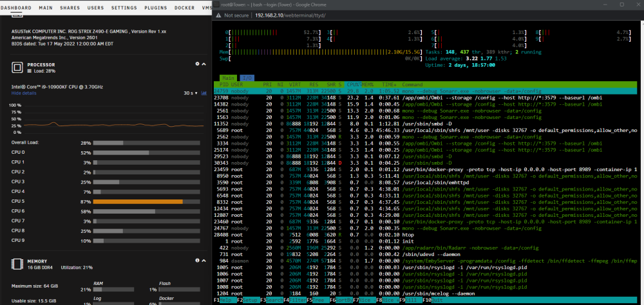Open the Settings menu tab

124,8
